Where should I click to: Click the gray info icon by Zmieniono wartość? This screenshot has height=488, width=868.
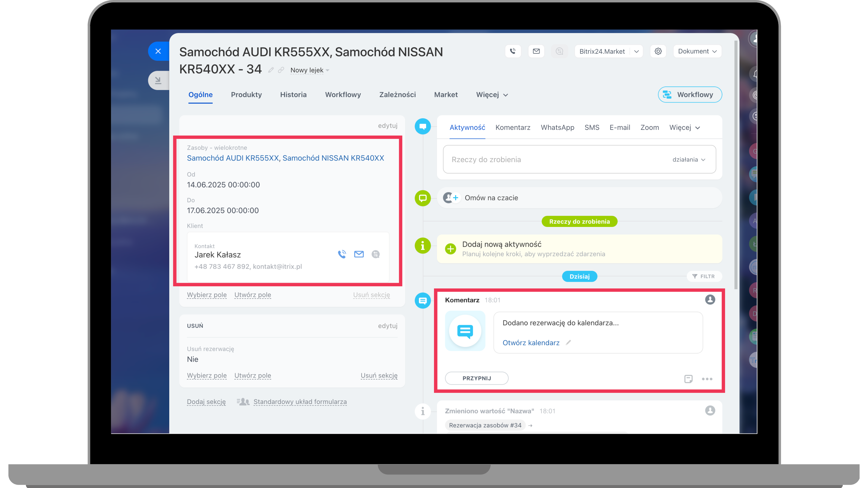pyautogui.click(x=423, y=411)
